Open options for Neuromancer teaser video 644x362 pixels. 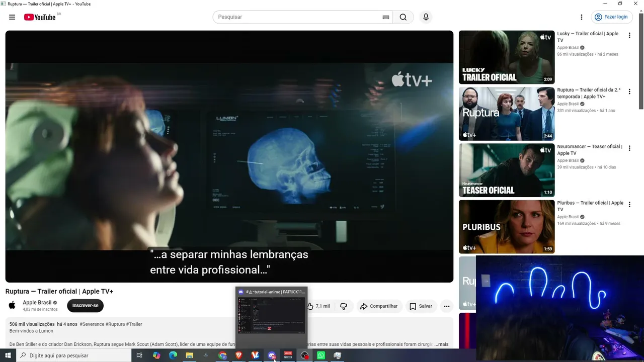click(629, 148)
